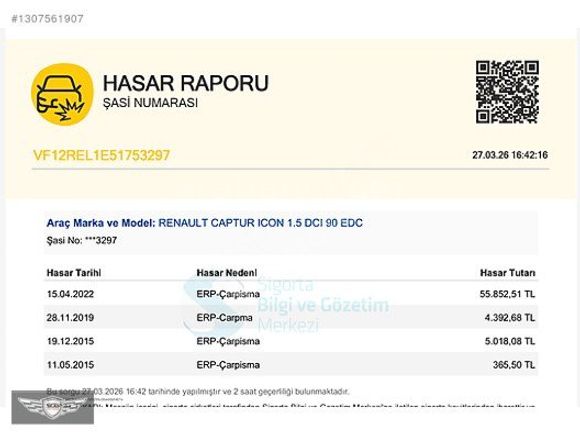Select the ŞASİ NUMARASI subtitle
Viewport: 580px width, 435px height.
(150, 103)
